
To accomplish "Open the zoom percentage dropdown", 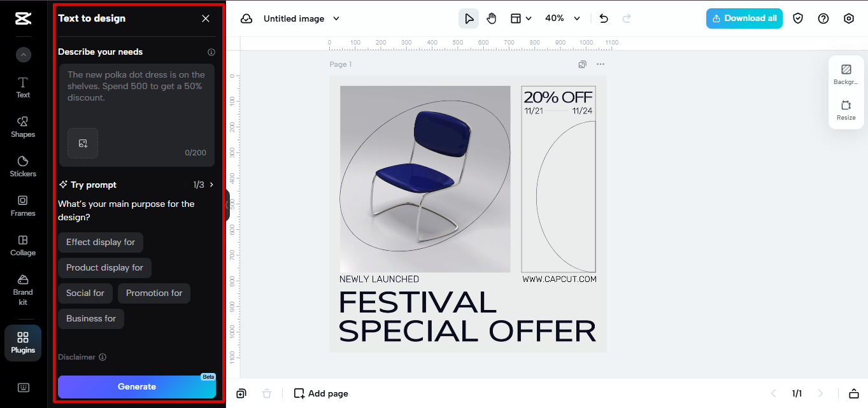I will point(562,18).
